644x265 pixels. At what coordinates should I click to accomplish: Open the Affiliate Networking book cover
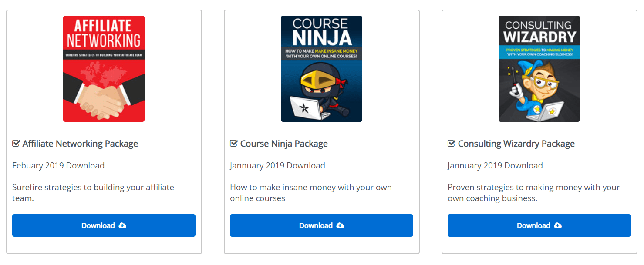point(104,69)
